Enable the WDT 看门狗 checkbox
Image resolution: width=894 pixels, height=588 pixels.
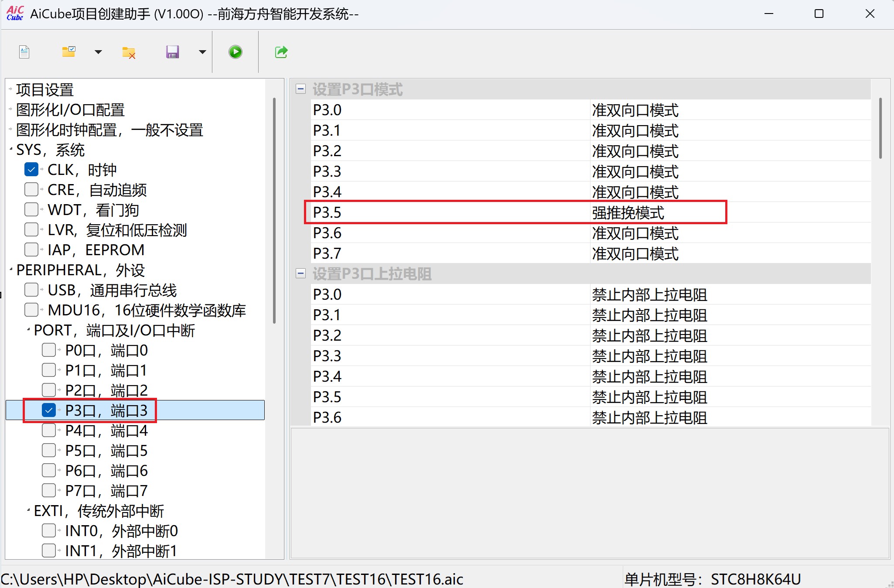[x=31, y=209]
